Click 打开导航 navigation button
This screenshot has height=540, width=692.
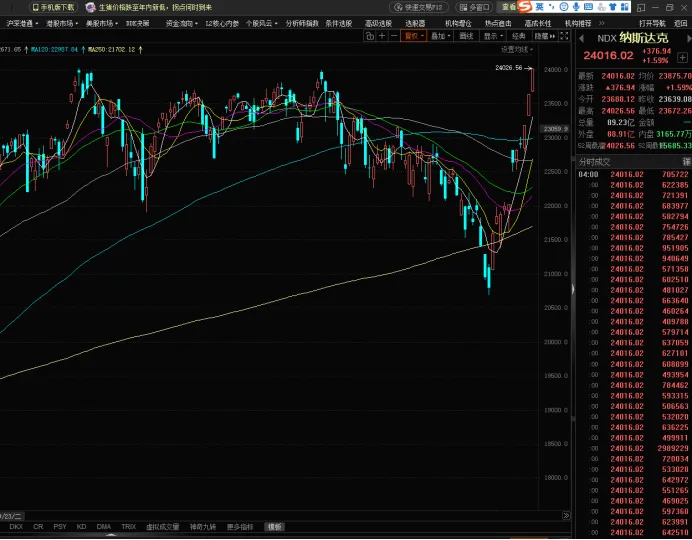[652, 23]
